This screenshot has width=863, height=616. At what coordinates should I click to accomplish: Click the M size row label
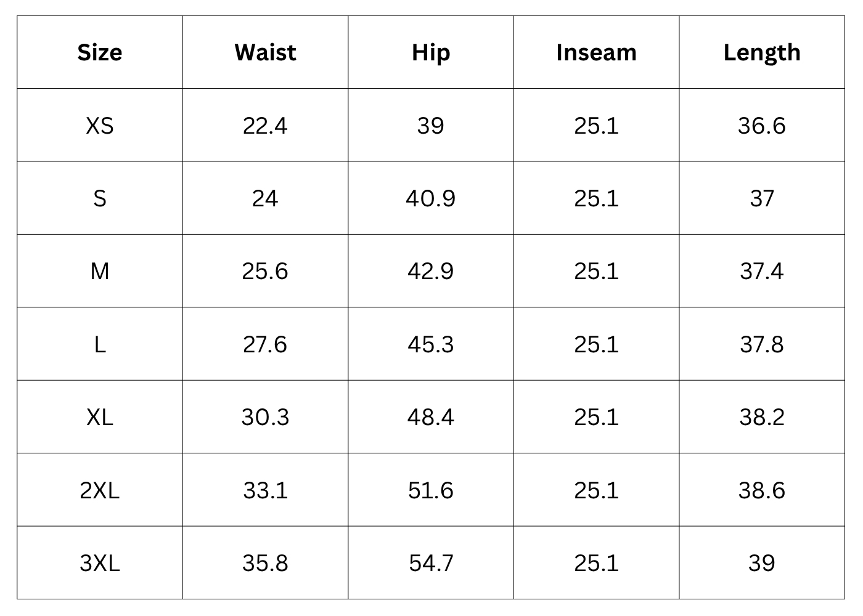[x=100, y=271]
